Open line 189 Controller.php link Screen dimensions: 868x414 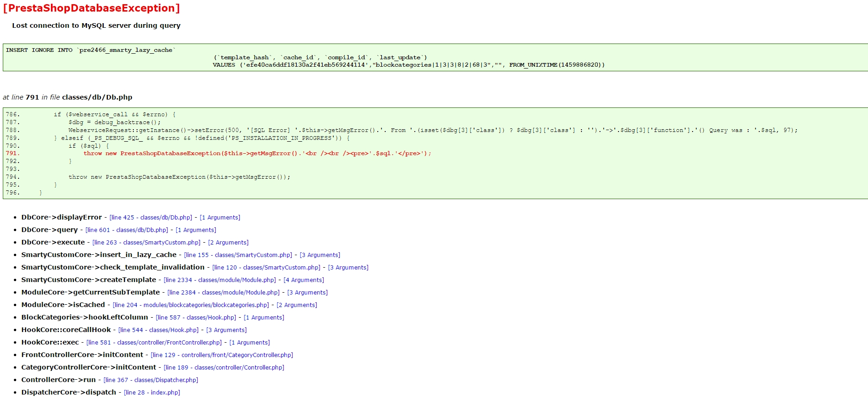(x=224, y=368)
